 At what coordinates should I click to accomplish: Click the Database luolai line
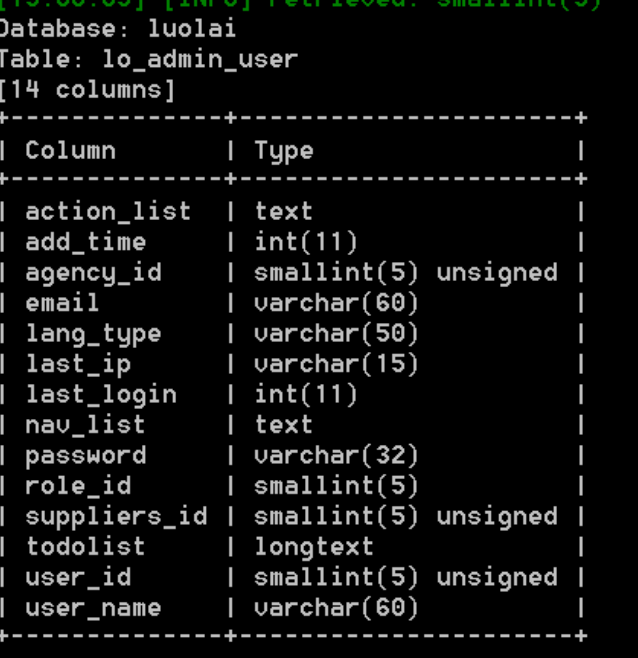[117, 29]
